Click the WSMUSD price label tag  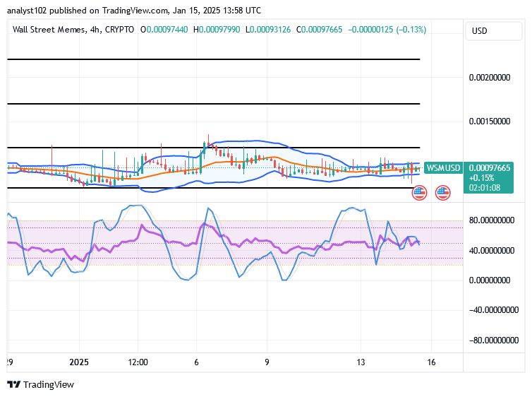443,167
